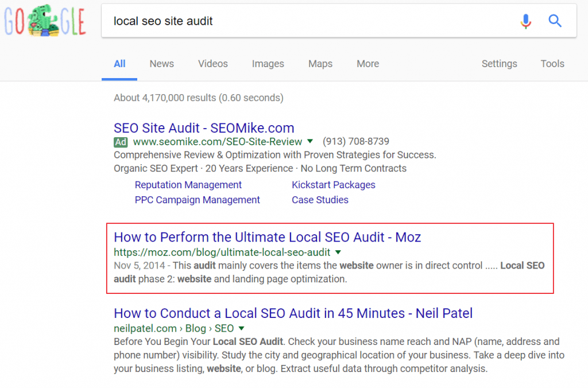
Task: Click the Case Studies sitelink
Action: (x=320, y=200)
